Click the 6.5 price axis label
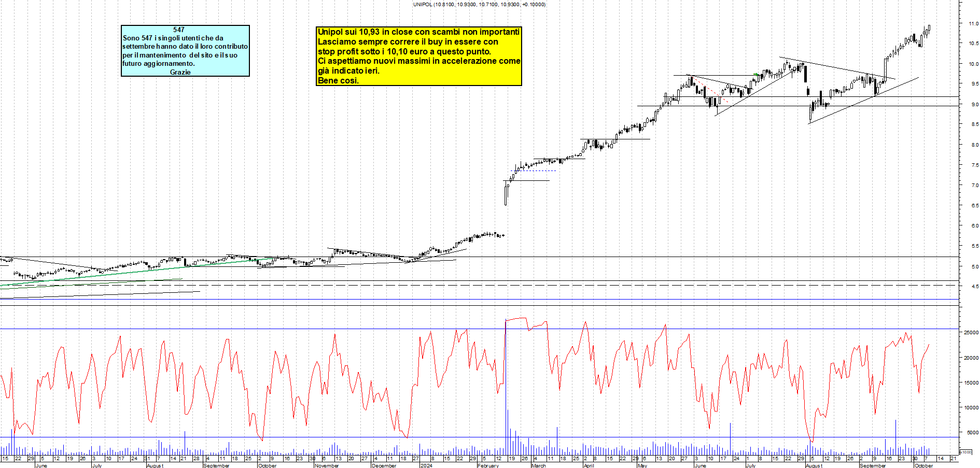Image resolution: width=980 pixels, height=468 pixels. pos(975,206)
